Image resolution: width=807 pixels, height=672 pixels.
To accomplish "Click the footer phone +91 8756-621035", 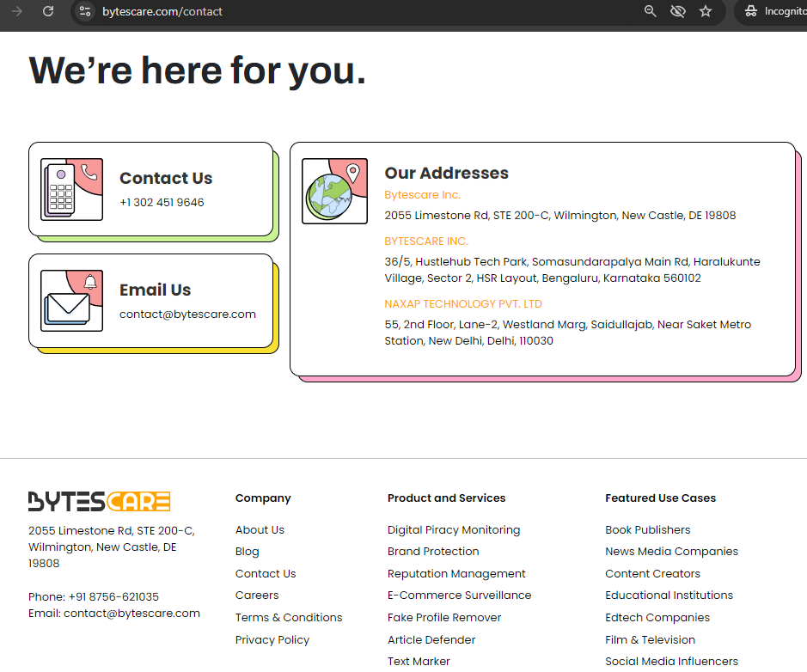I will coord(113,597).
